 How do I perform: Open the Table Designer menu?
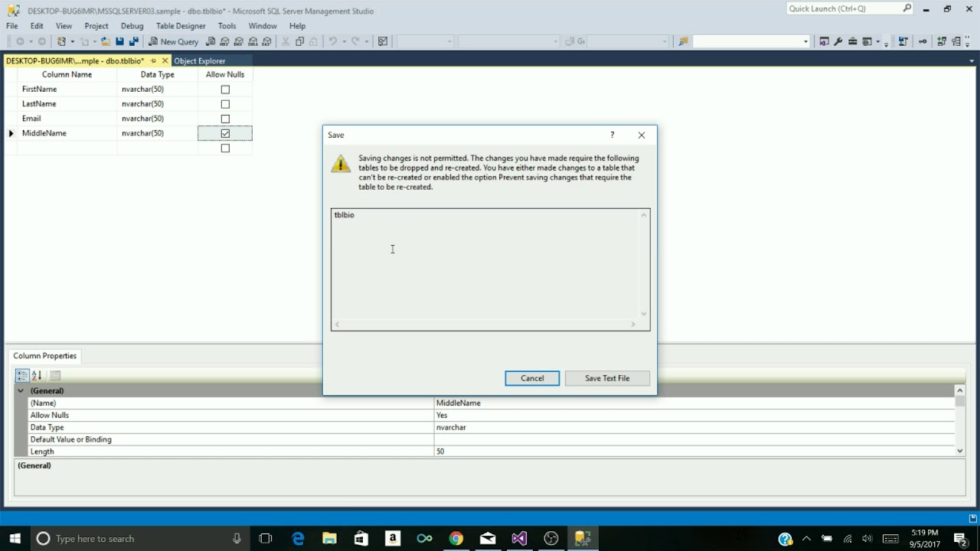click(181, 25)
